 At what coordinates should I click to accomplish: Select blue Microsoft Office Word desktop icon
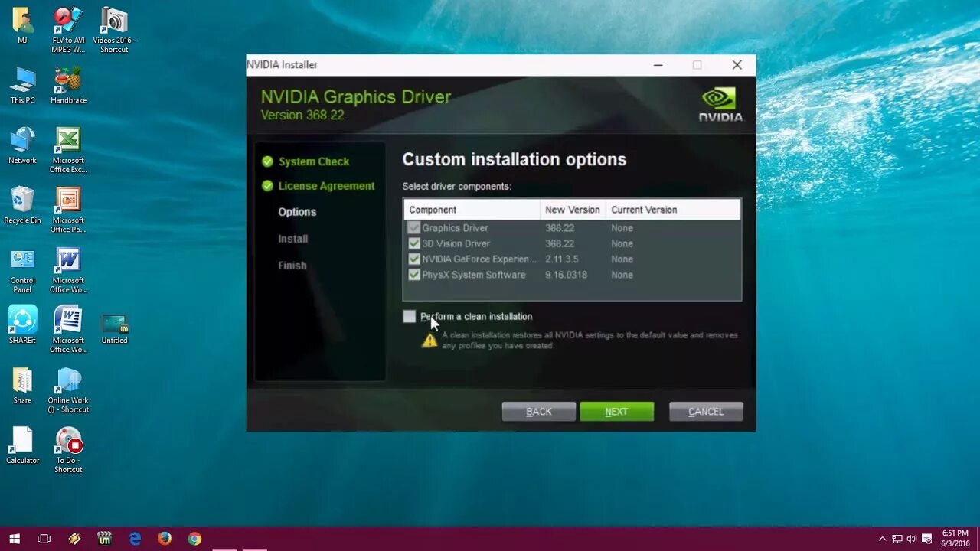coord(68,270)
